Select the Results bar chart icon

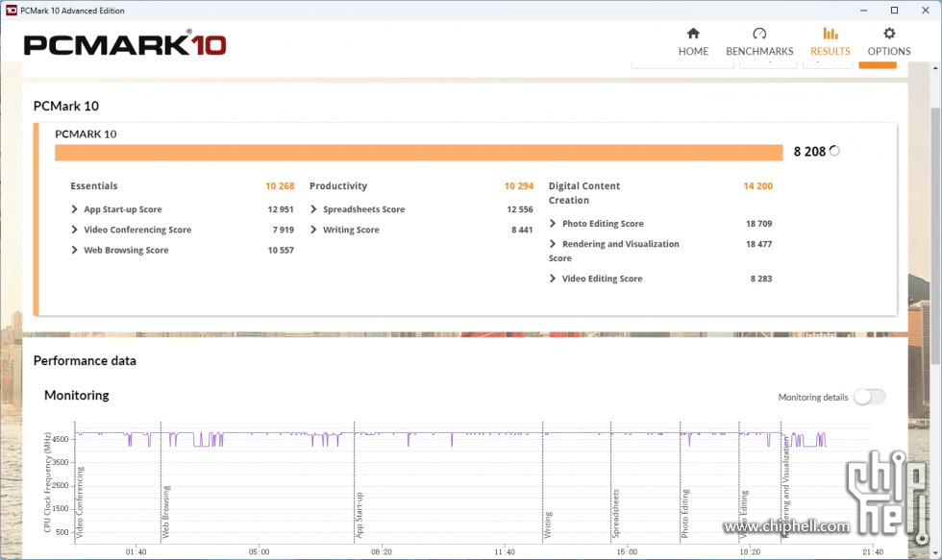tap(830, 33)
